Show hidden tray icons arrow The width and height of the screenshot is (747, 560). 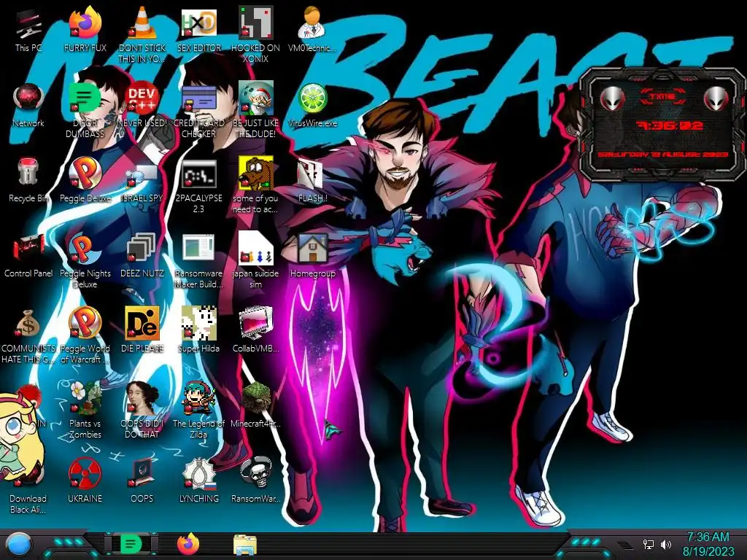coord(625,544)
